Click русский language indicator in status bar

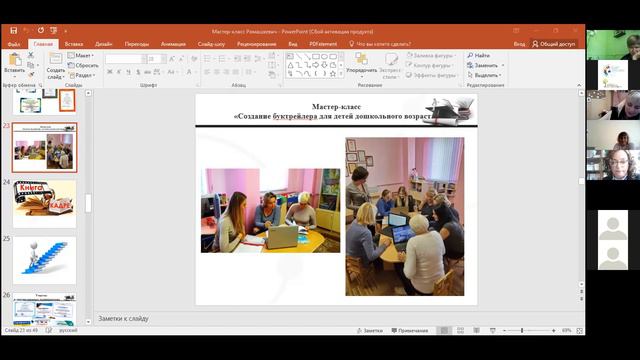[x=68, y=330]
